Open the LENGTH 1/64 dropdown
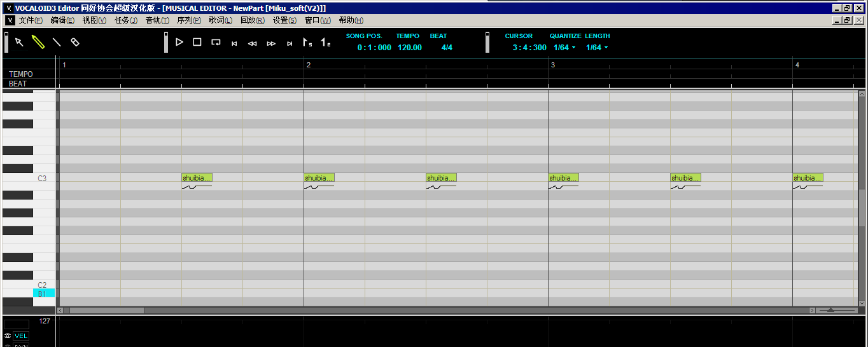The width and height of the screenshot is (868, 347). tap(597, 48)
